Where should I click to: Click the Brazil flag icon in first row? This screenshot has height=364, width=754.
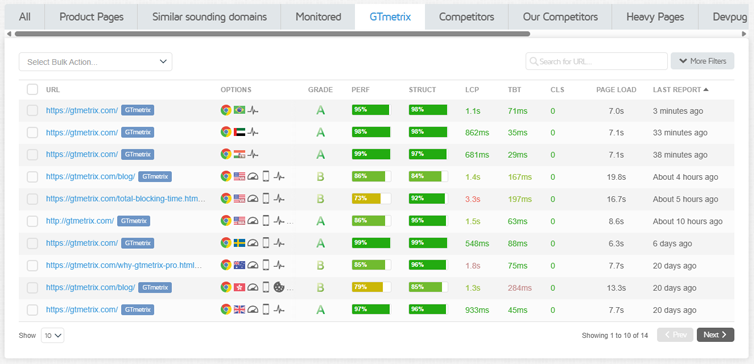pos(239,110)
